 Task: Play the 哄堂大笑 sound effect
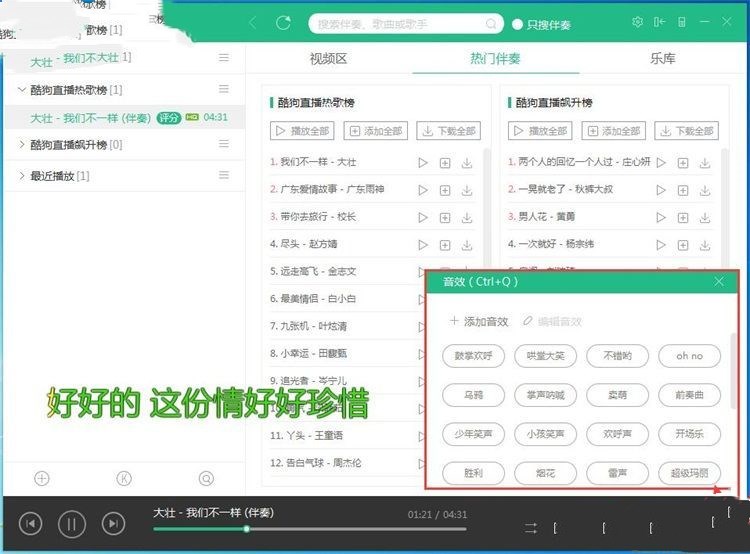point(545,356)
